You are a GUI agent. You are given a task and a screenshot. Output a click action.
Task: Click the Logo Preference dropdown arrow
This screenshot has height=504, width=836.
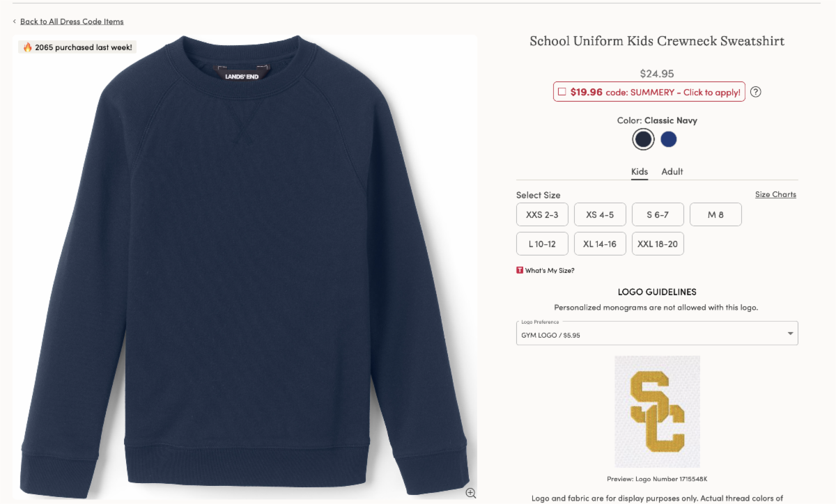point(790,333)
